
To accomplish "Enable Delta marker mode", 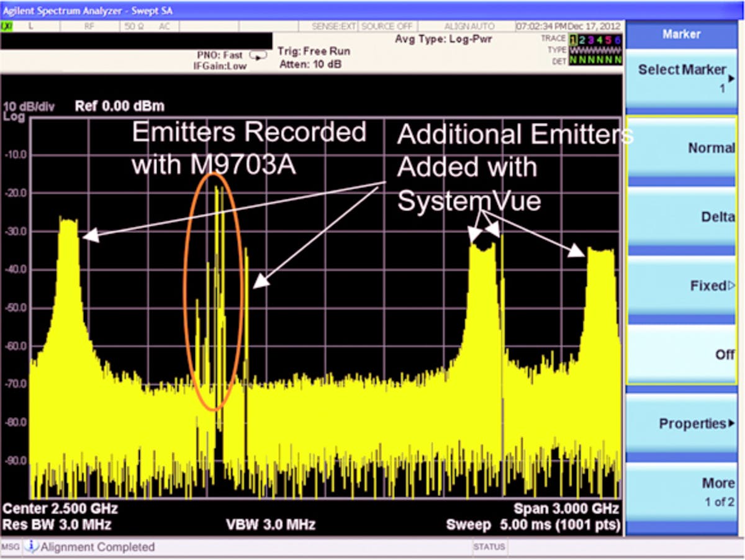I will point(681,217).
